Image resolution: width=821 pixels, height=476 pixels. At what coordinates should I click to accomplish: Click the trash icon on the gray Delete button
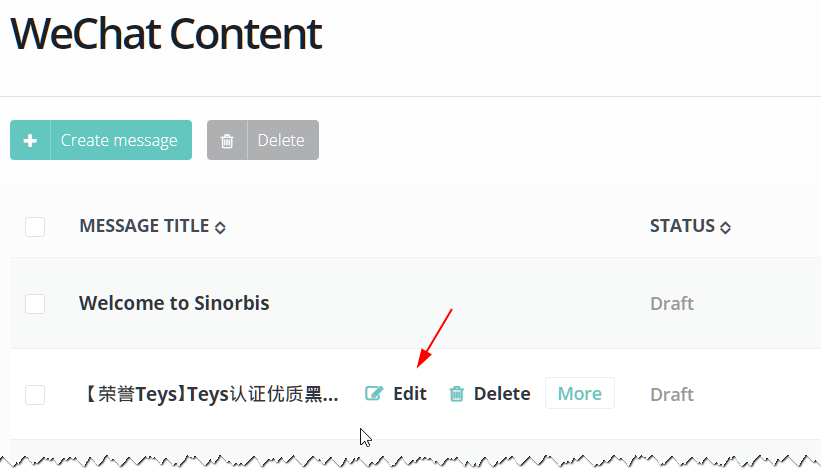point(227,141)
